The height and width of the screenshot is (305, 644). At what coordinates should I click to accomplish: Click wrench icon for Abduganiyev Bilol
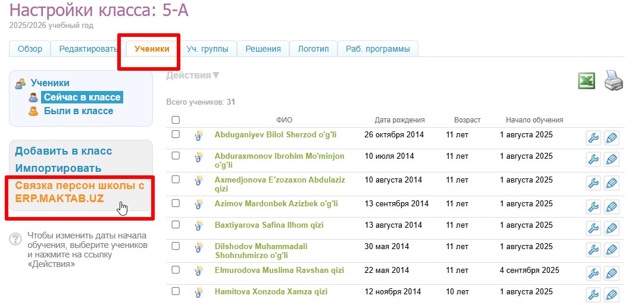[x=593, y=139]
